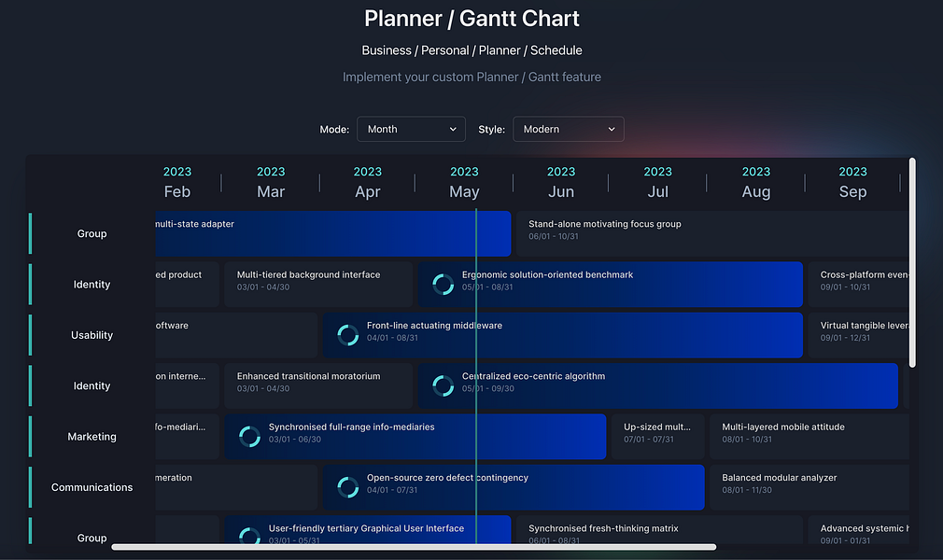Open Balanced modular analyzer task
Viewport: 943px width, 560px height.
809,487
